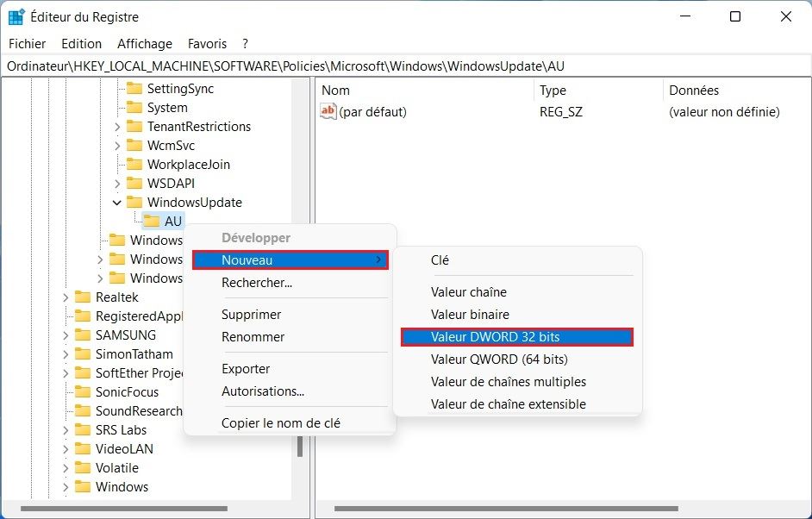812x519 pixels.
Task: Open the Favoris menu
Action: coord(207,43)
